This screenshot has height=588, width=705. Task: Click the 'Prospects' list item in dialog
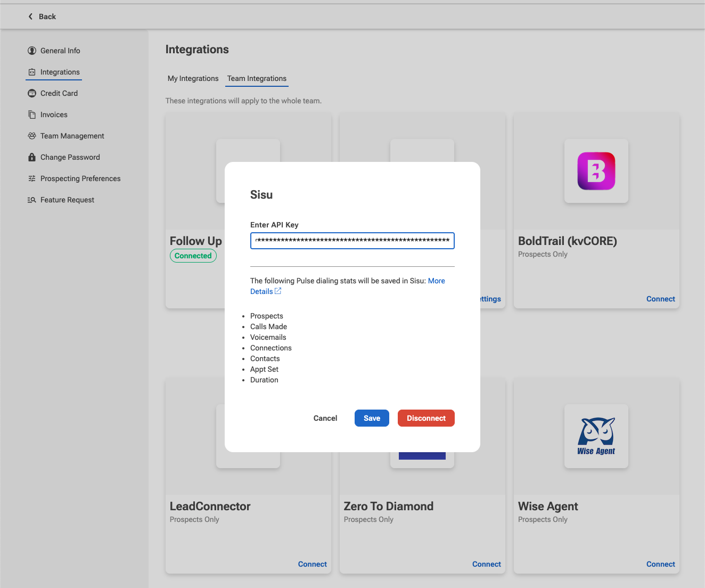pos(267,316)
